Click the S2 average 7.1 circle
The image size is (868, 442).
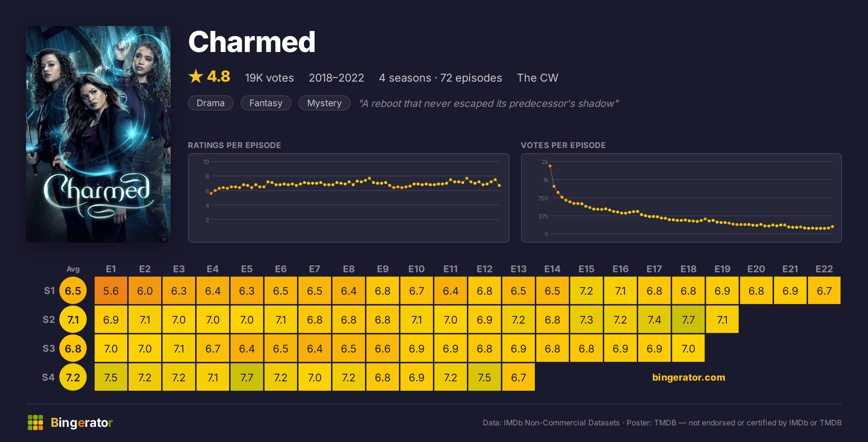(73, 320)
